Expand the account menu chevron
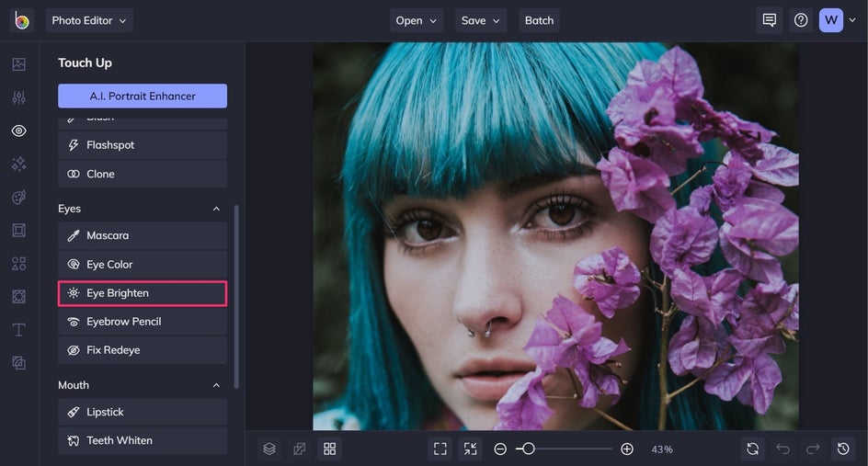The width and height of the screenshot is (868, 466). click(852, 20)
